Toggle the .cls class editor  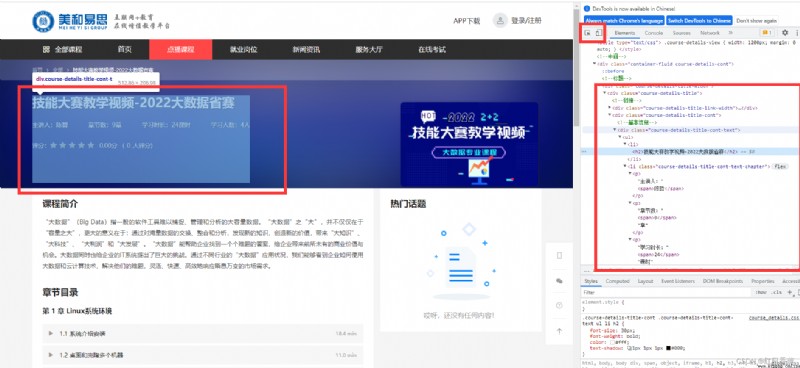(x=778, y=292)
